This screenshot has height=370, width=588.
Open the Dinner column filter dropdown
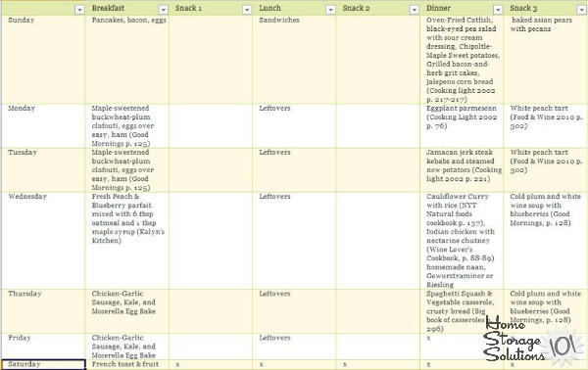(498, 10)
